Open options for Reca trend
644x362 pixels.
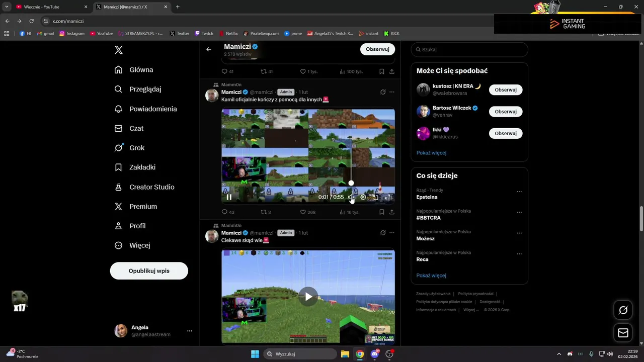pos(519,254)
